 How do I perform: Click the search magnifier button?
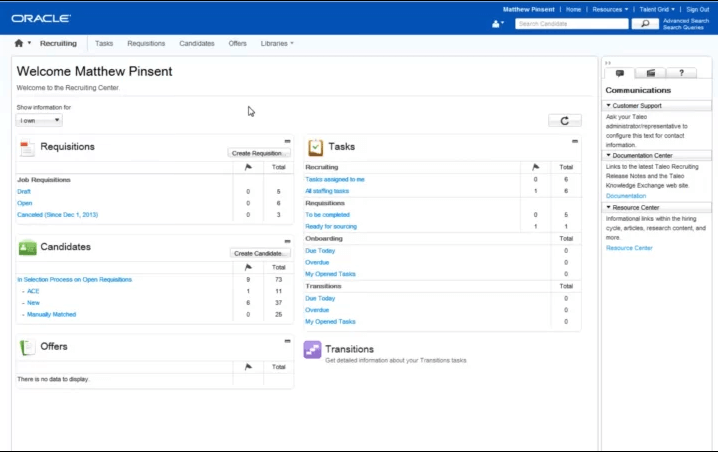pyautogui.click(x=645, y=23)
